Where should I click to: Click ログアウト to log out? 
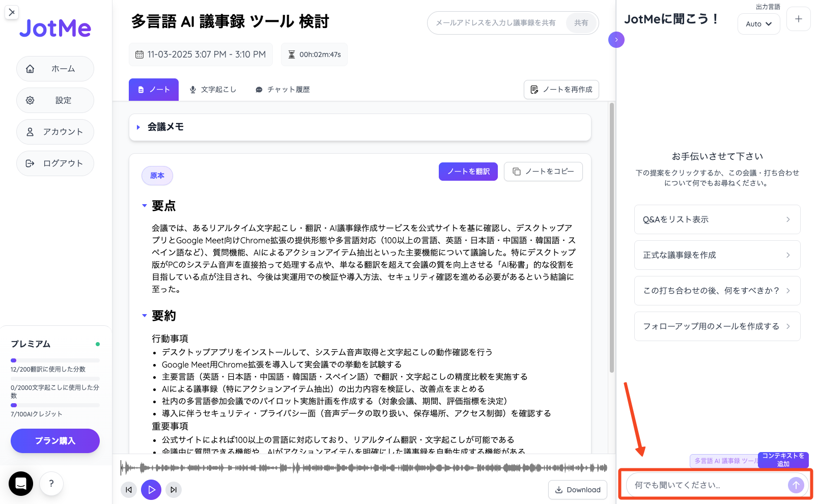point(55,163)
